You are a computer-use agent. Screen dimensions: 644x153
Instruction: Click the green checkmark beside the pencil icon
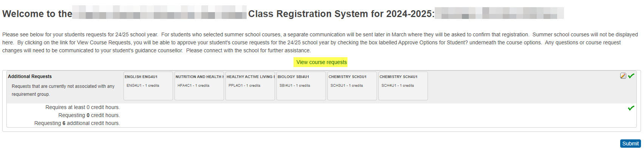[631, 76]
